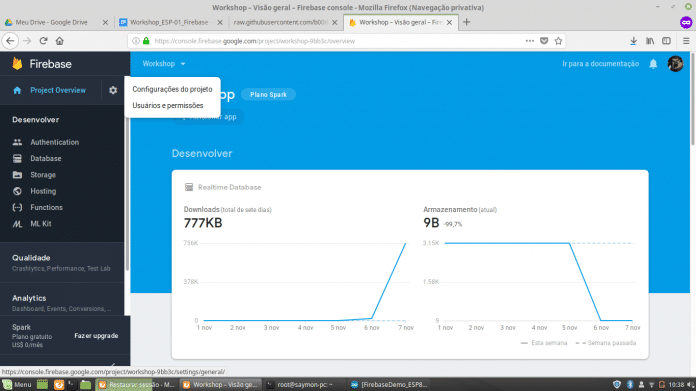
Task: Select the 777KB downloads value
Action: point(203,223)
